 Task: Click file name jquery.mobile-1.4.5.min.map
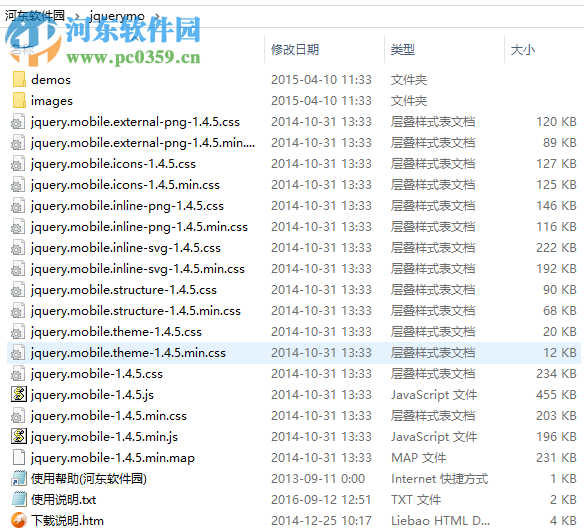click(x=113, y=458)
